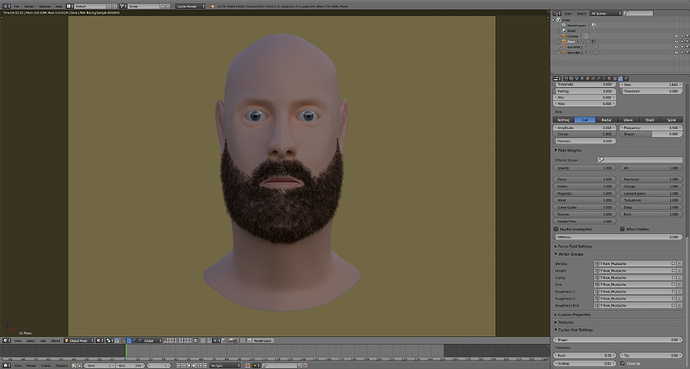The width and height of the screenshot is (690, 369).
Task: Open the Material properties tab
Action: pyautogui.click(x=609, y=78)
